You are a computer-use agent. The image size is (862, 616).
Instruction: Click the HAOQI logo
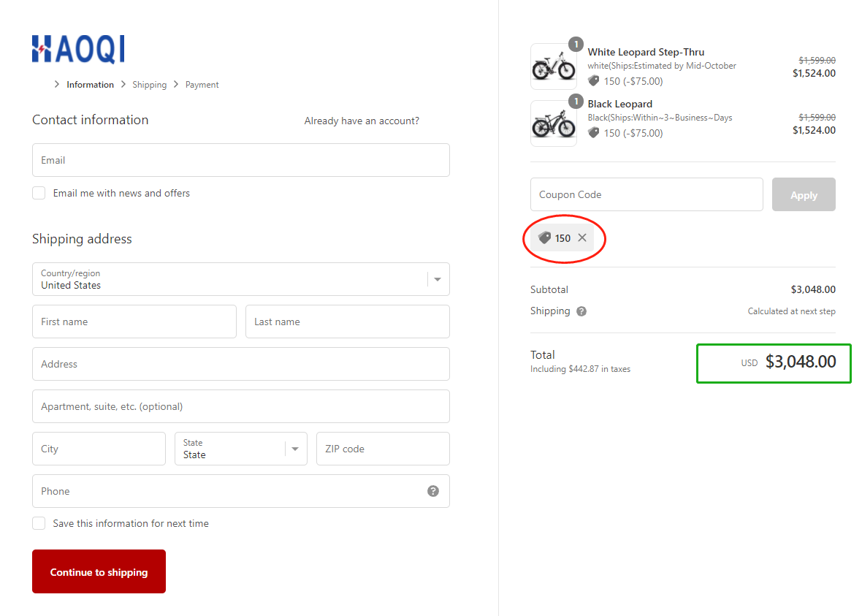click(x=78, y=50)
